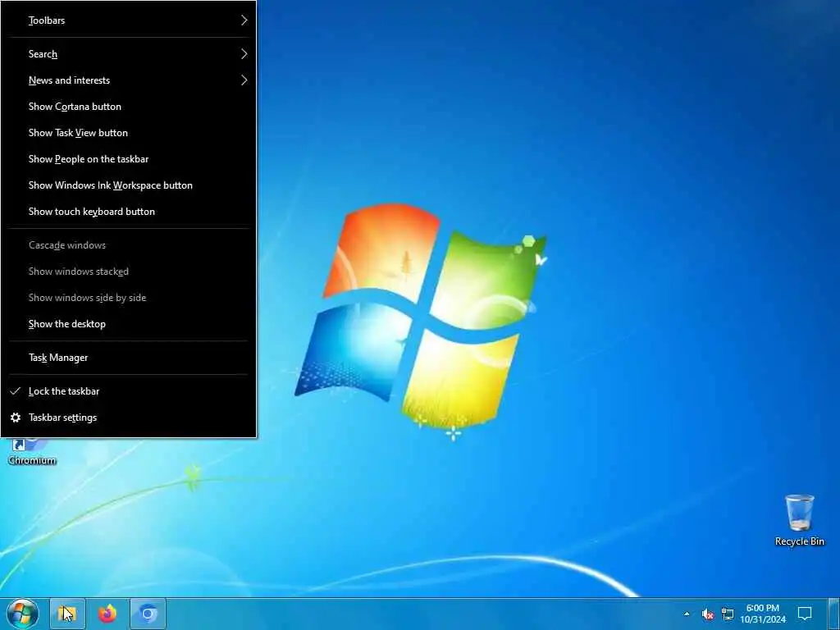Toggle Show Cortana button

click(x=129, y=107)
